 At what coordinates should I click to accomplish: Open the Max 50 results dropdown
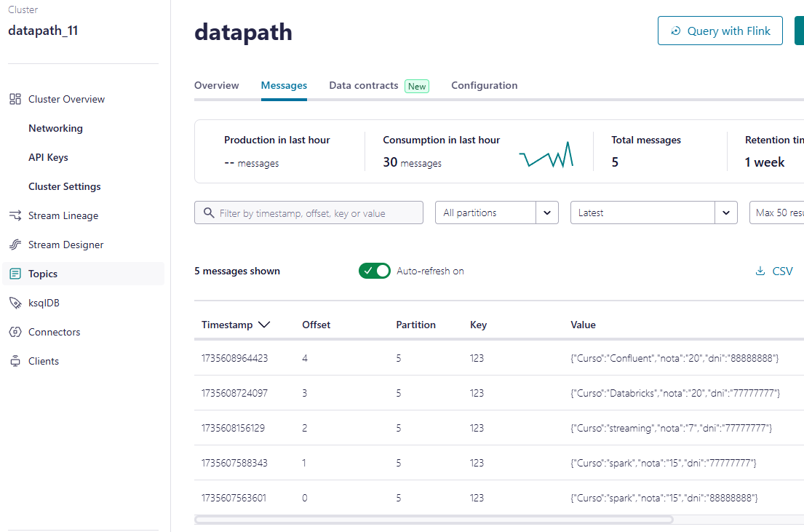coord(776,213)
